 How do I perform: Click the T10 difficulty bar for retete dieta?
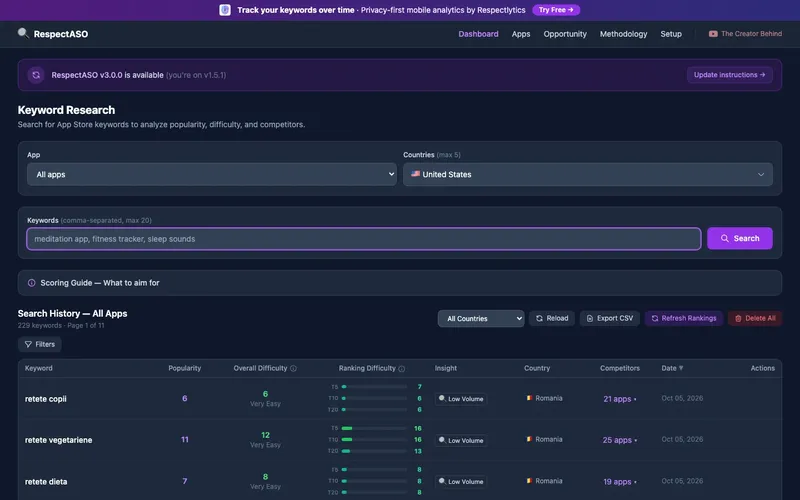coord(374,481)
